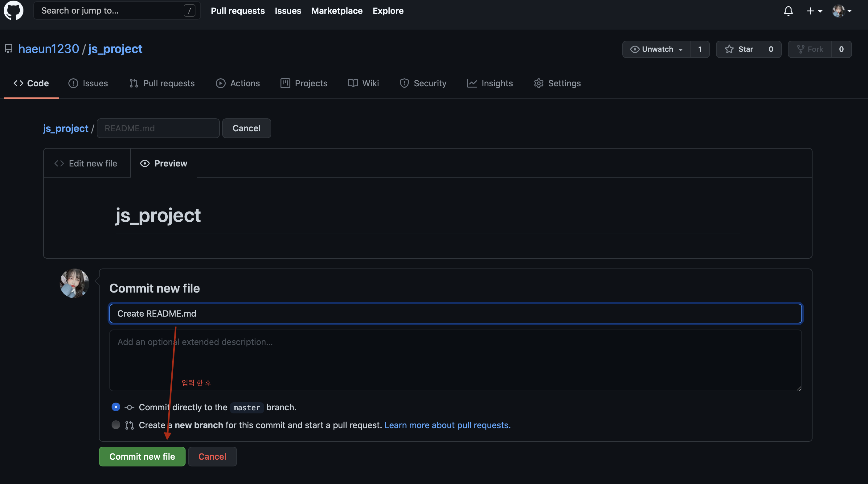Click the Commit new file heading

click(155, 289)
